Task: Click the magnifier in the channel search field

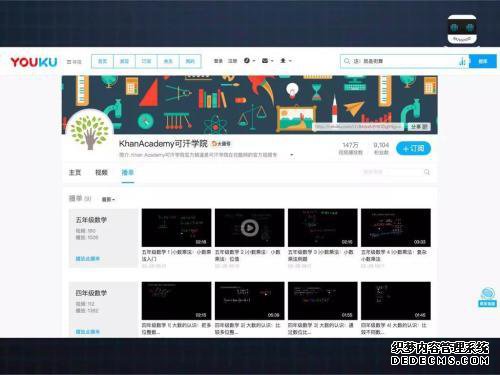Action: (x=426, y=172)
